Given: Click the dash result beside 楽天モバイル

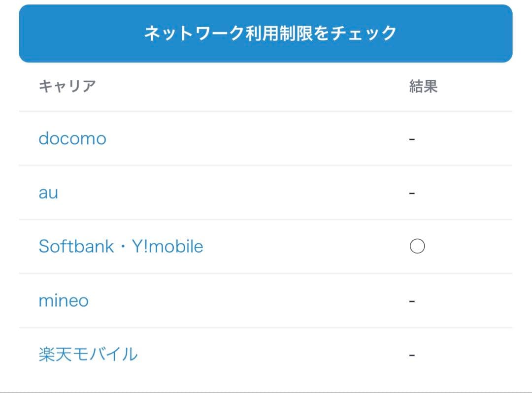Looking at the screenshot, I should click(412, 355).
